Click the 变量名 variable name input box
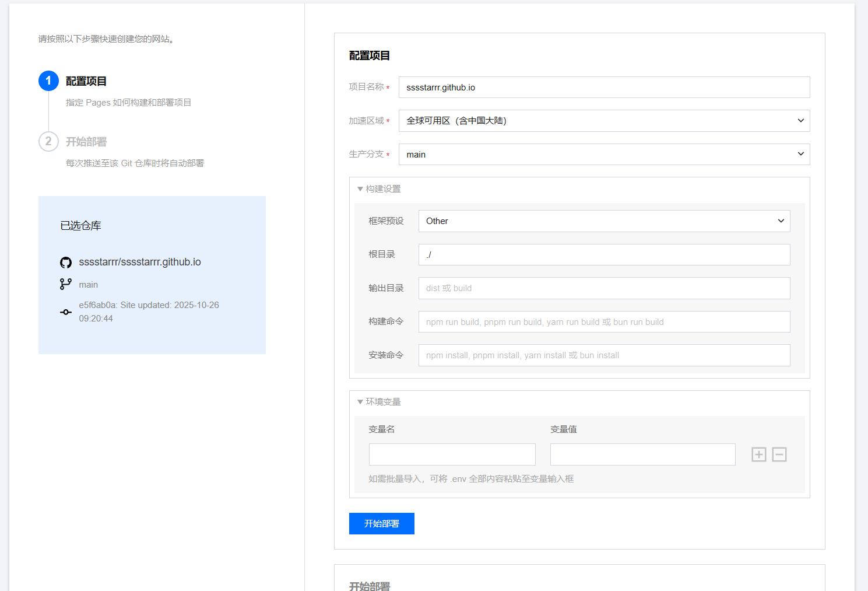 tap(452, 454)
